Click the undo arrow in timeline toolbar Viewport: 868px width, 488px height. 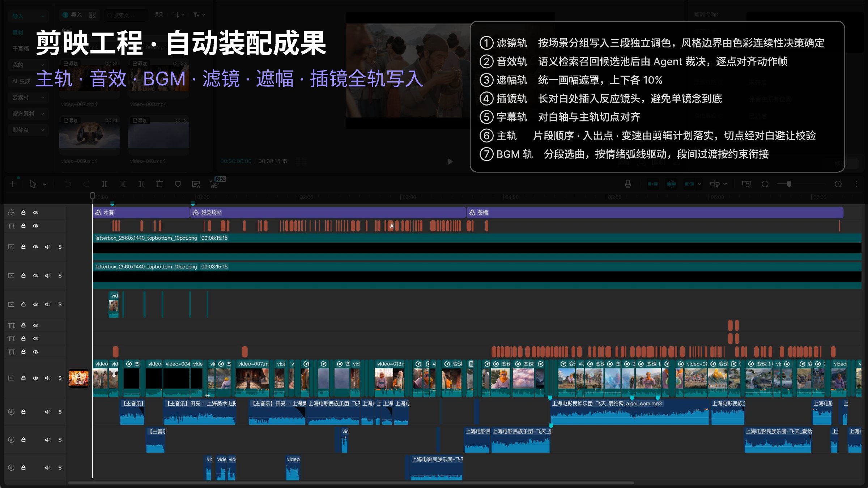click(x=68, y=184)
